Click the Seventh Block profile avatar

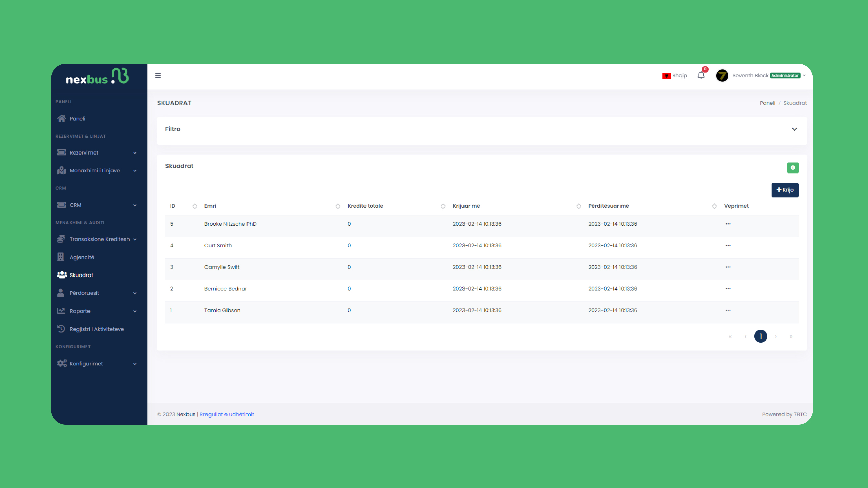point(722,75)
